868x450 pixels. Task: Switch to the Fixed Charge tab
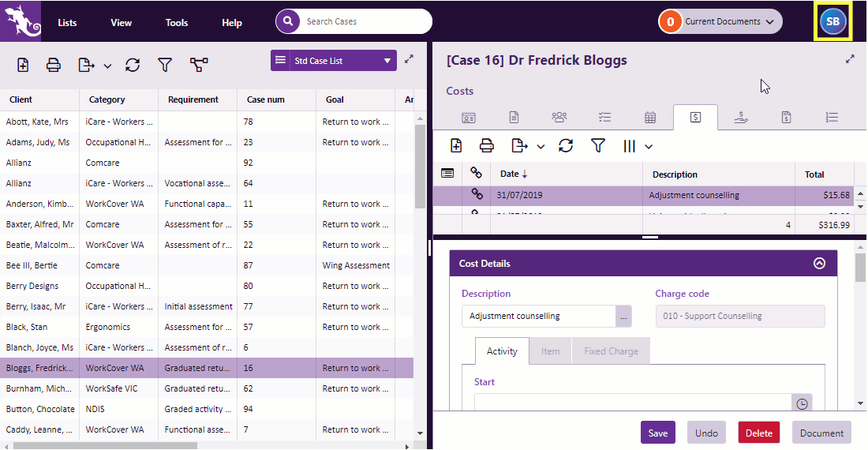tap(611, 351)
